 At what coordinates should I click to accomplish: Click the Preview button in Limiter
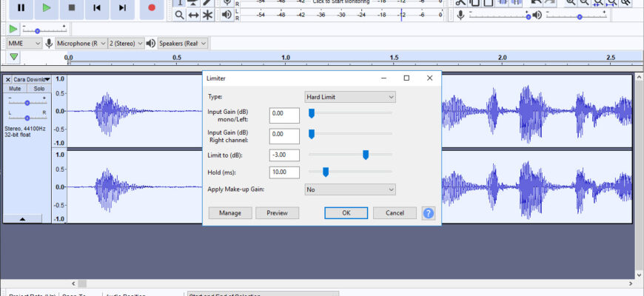(x=277, y=213)
